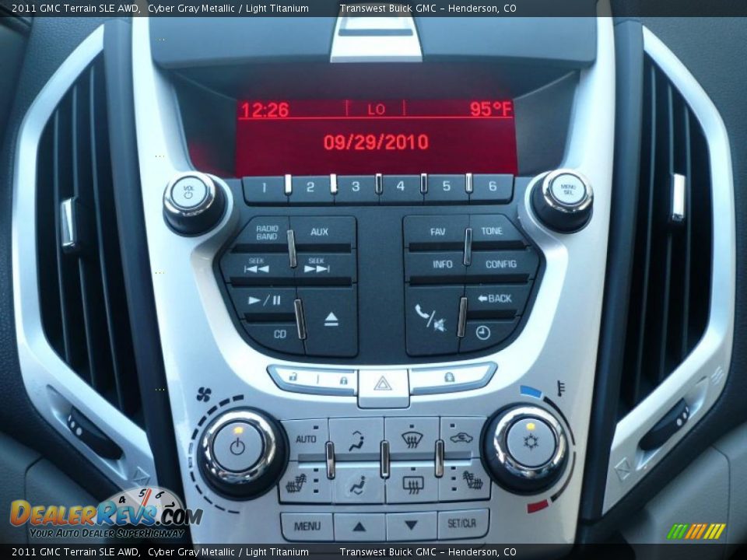Go back with the BACK button

[496, 299]
